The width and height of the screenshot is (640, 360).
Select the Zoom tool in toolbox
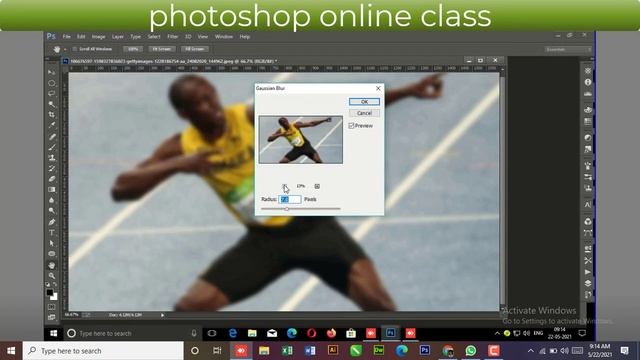51,276
